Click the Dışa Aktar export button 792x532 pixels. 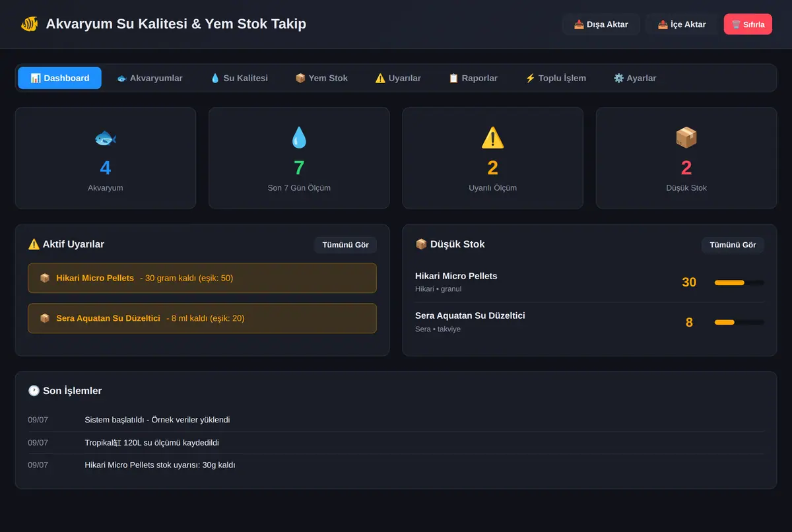(601, 24)
